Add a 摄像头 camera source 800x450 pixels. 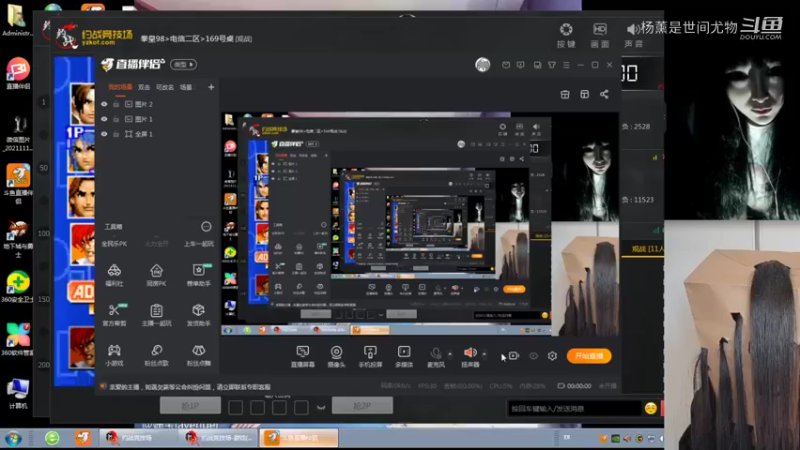click(x=336, y=356)
